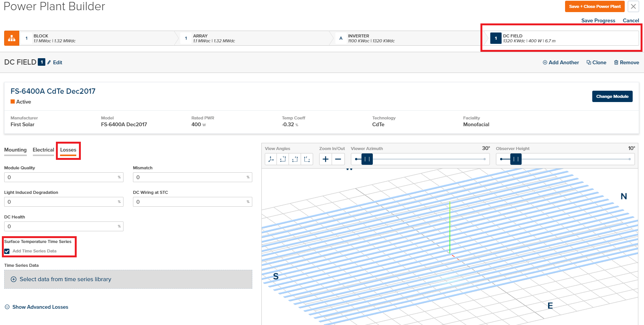This screenshot has width=644, height=325.
Task: Click the Light Induced Degradation field
Action: (64, 202)
